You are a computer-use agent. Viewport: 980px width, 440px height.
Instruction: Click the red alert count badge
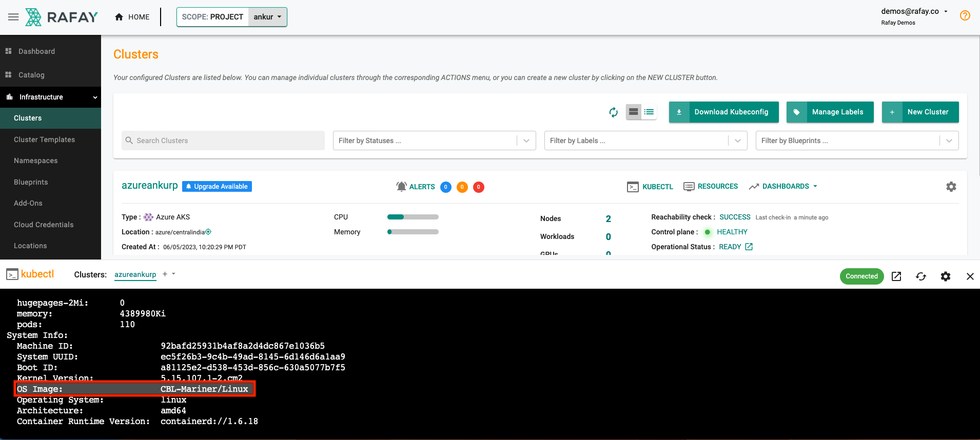(479, 187)
